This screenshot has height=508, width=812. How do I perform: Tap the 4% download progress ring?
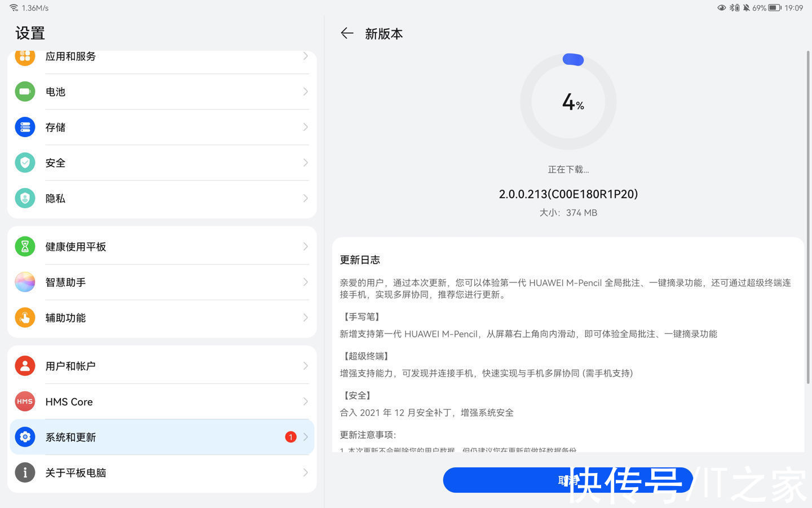(568, 102)
